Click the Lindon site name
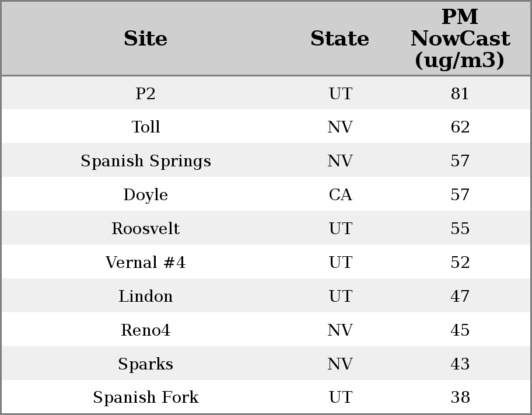The image size is (532, 415). click(146, 297)
